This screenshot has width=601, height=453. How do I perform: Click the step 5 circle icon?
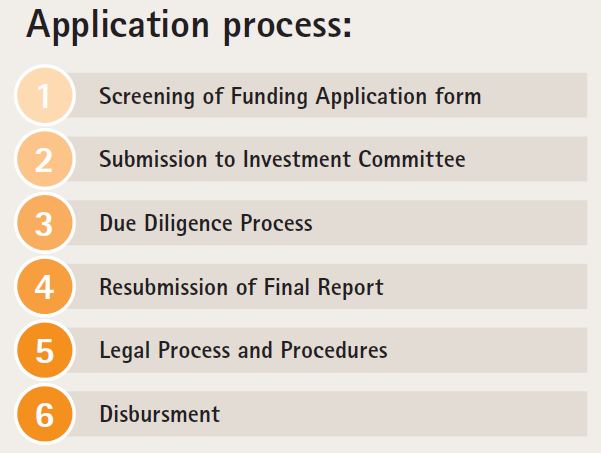click(x=45, y=350)
